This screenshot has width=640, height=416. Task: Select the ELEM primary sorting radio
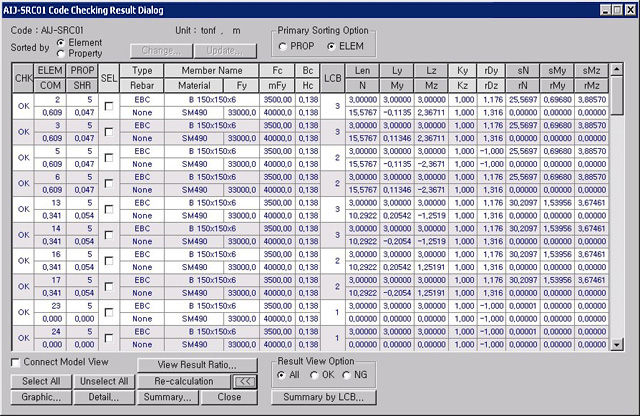click(x=332, y=46)
